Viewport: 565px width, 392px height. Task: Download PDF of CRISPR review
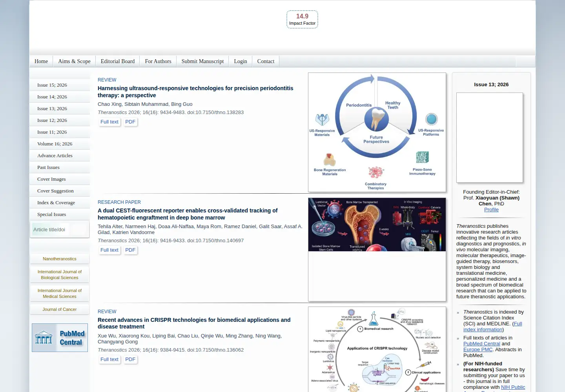coord(130,359)
